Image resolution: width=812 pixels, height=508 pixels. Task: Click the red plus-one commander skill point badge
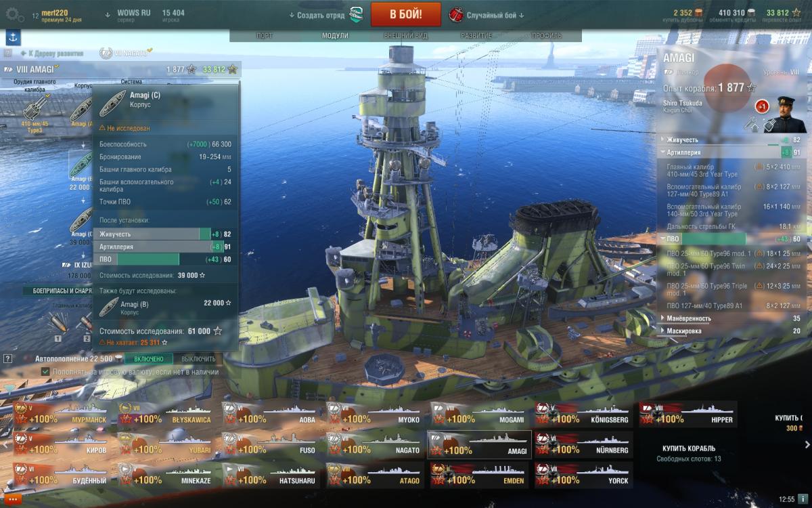761,107
